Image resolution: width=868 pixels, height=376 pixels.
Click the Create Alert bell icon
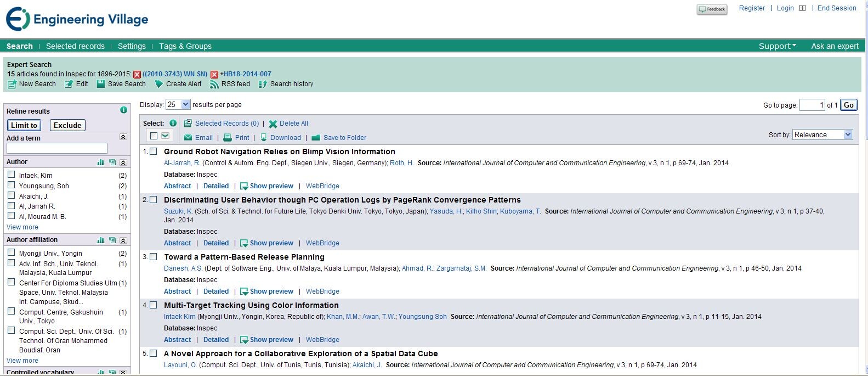tap(158, 84)
